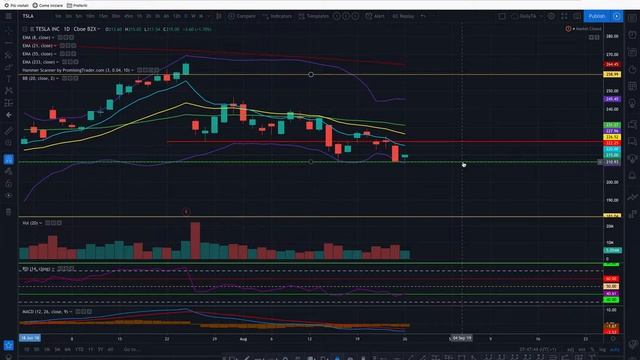
Task: Open the indicator Templates menu
Action: tap(313, 16)
